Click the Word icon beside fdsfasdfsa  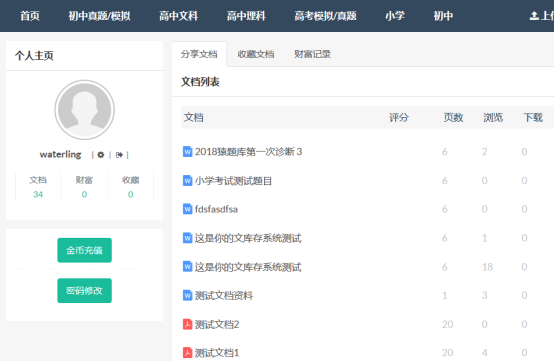coord(187,209)
